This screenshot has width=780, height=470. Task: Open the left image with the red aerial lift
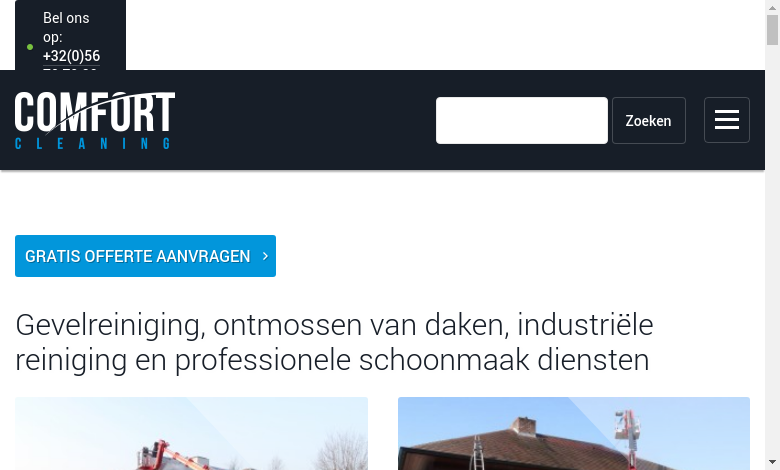(192, 433)
